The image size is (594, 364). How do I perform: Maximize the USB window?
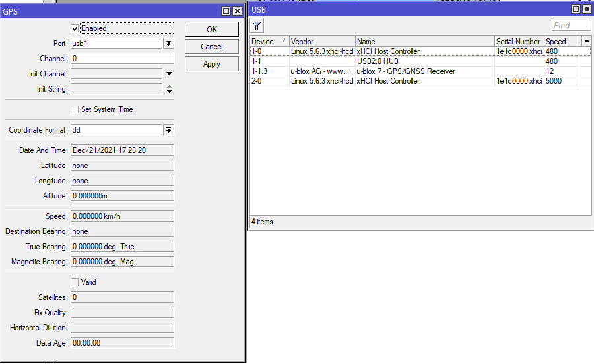(576, 9)
